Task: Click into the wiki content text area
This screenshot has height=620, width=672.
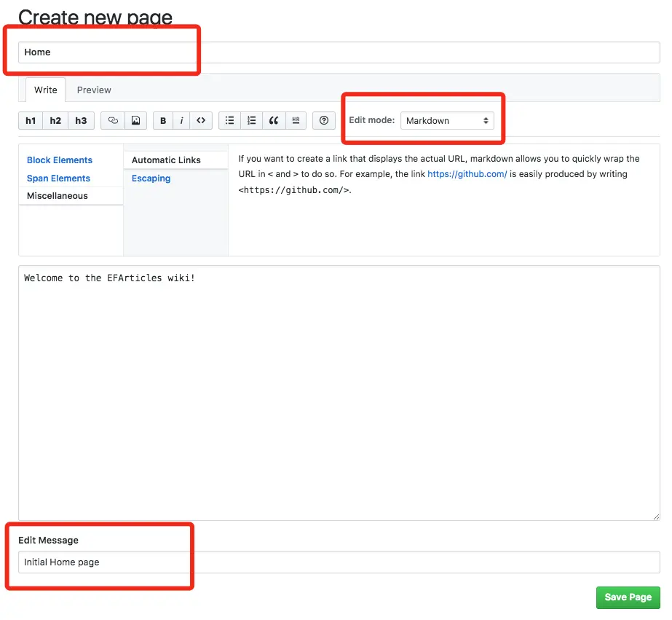Action: tap(339, 393)
